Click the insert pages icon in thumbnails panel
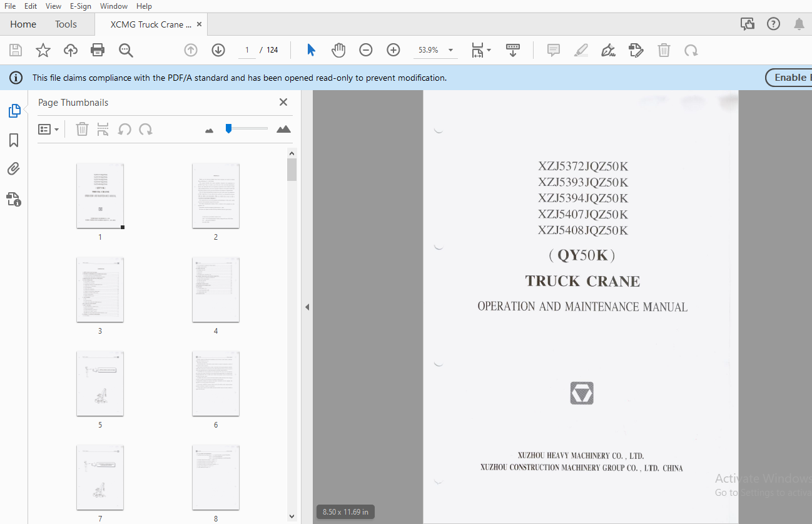 [103, 129]
